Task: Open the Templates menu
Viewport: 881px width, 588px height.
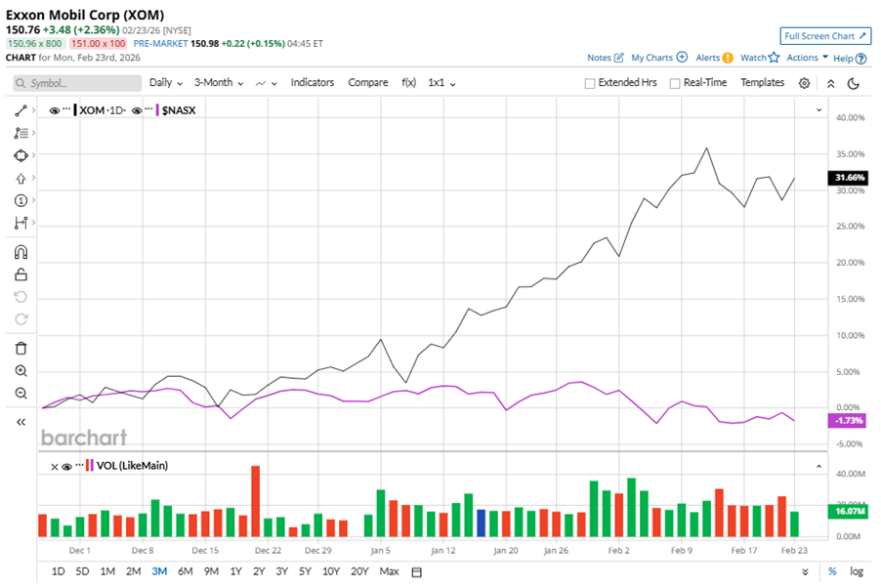Action: pyautogui.click(x=762, y=83)
